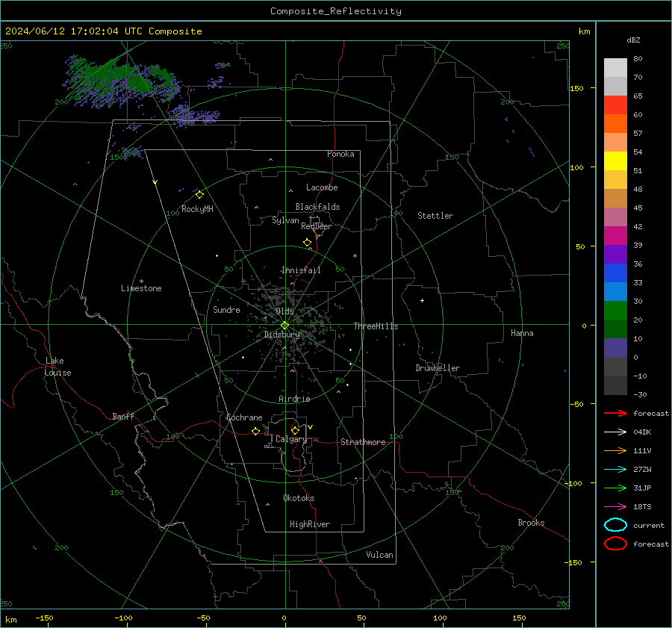The image size is (672, 628).
Task: Select the RockyMH label
Action: [x=197, y=209]
